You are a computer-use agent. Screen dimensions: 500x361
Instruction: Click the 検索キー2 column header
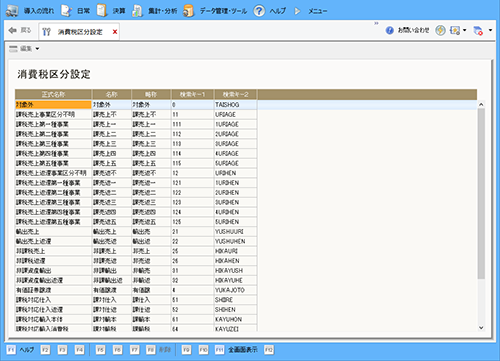[x=235, y=94]
